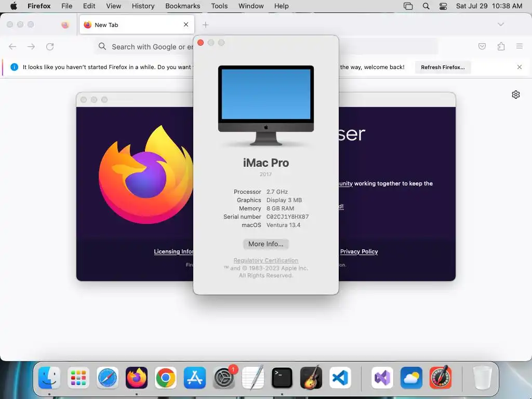Go back one page
Screen dimensions: 532x399
[x=12, y=46]
